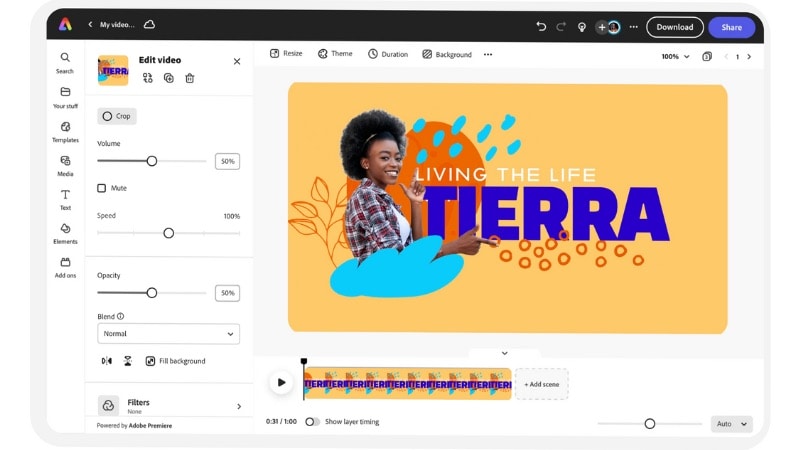Screen dimensions: 800x450
Task: Click the Opacity percentage field
Action: (x=228, y=293)
